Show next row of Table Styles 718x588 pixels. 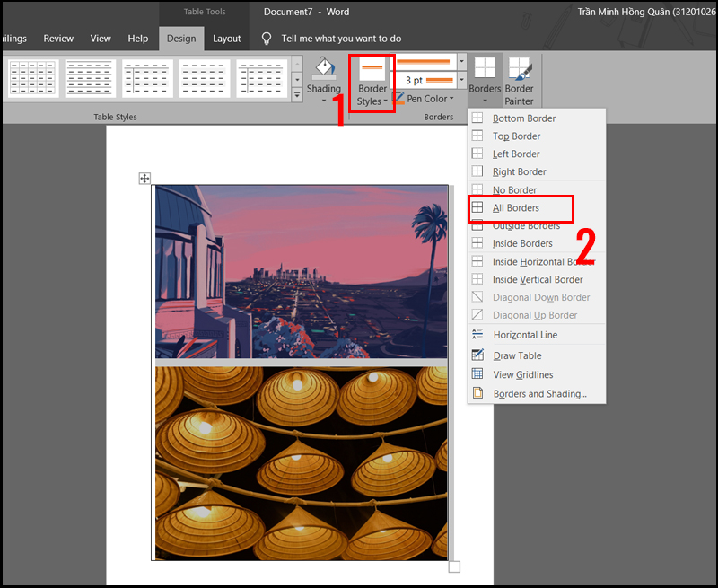tap(297, 80)
